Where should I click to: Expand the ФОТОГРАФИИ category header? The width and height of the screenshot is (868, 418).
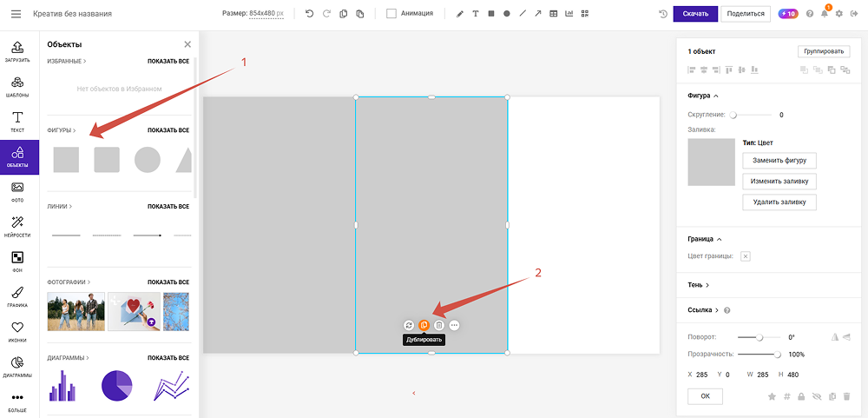pyautogui.click(x=69, y=282)
